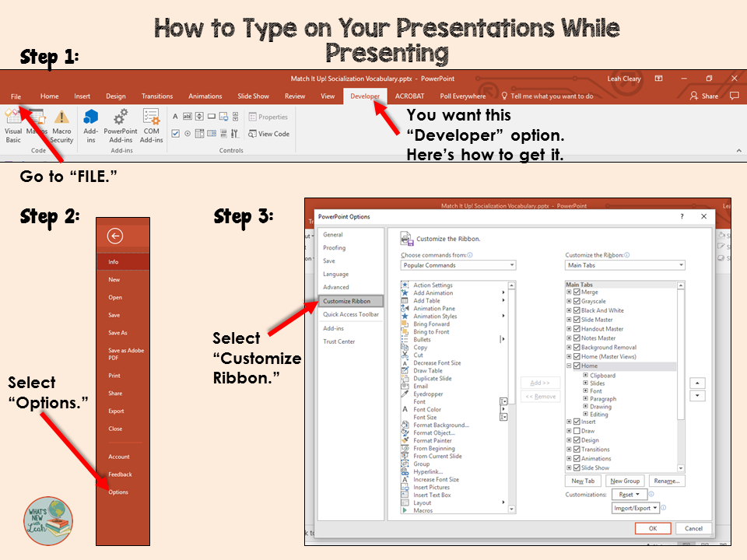Confirm changes with the OK button

click(652, 528)
